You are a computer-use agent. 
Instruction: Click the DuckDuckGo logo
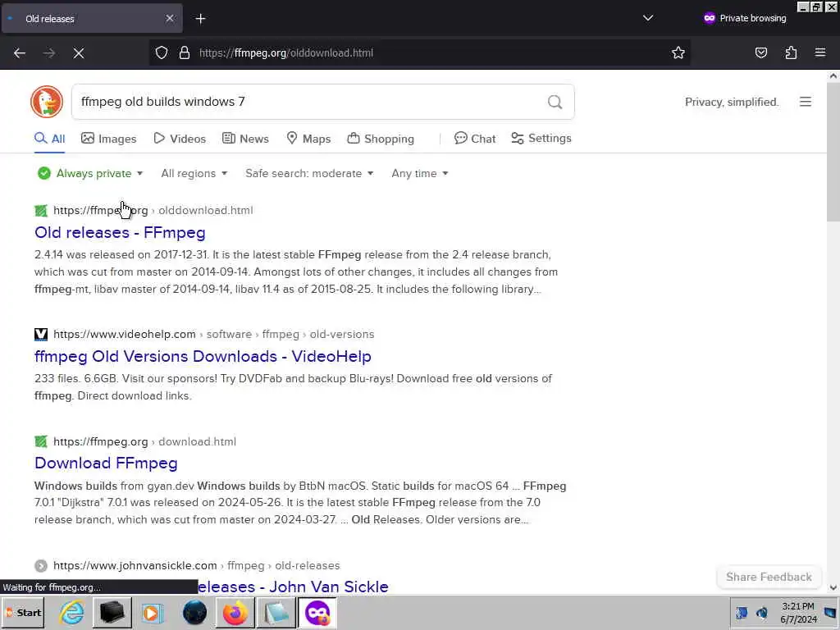[47, 101]
